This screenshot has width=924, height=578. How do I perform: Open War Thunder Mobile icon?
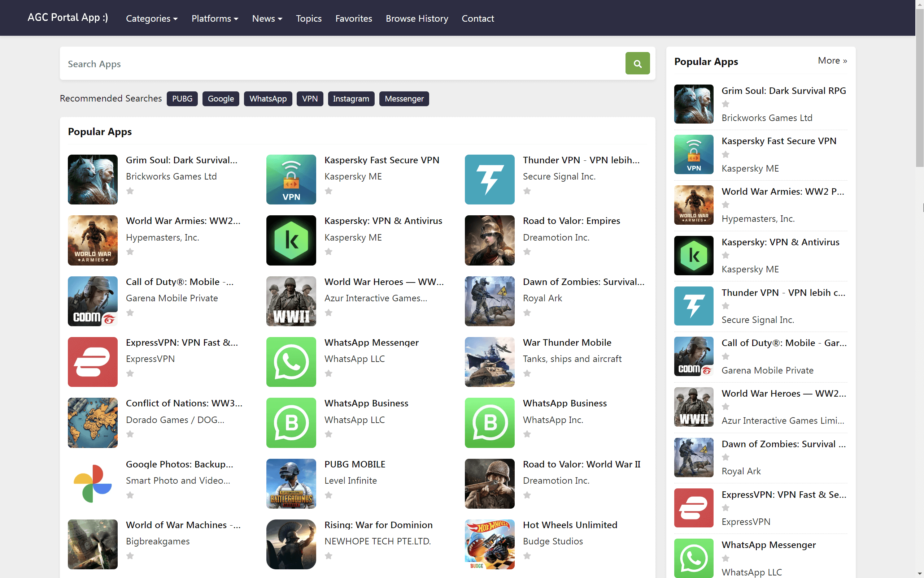click(489, 362)
